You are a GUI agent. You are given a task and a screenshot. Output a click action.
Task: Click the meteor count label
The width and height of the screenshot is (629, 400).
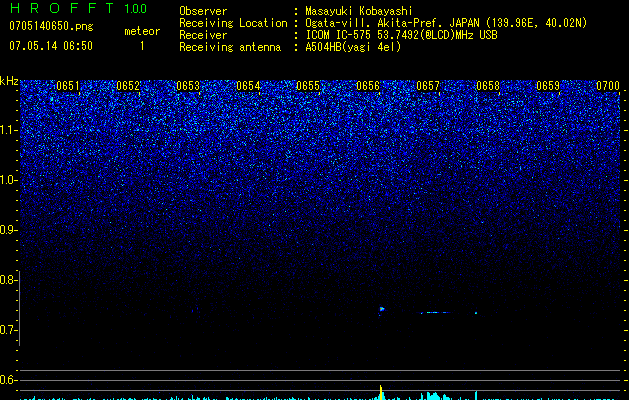click(142, 31)
